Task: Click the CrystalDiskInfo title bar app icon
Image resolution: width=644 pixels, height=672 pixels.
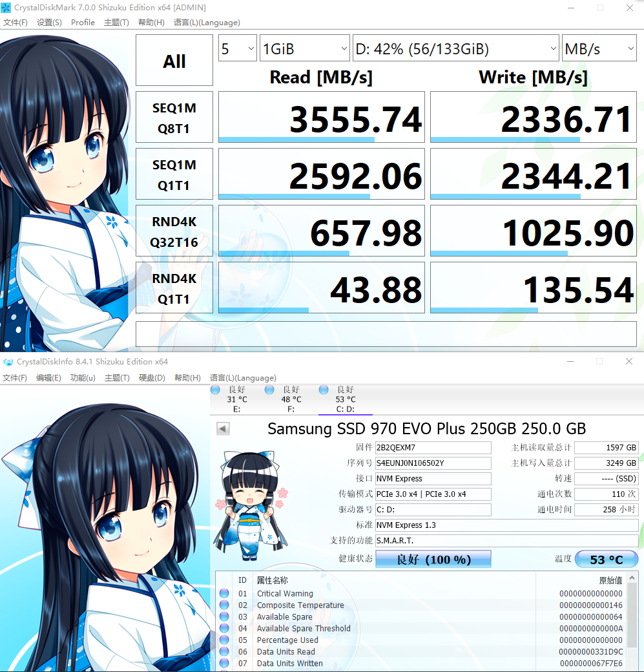Action: click(x=8, y=362)
